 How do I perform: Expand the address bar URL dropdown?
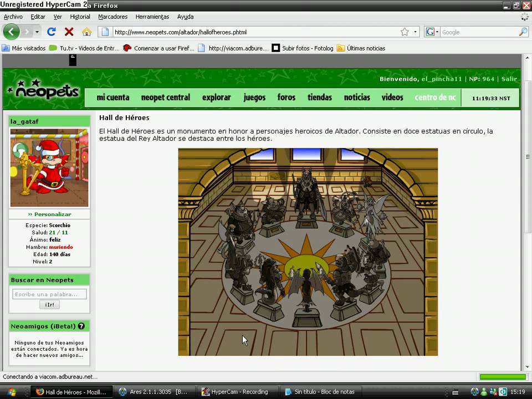(x=415, y=32)
